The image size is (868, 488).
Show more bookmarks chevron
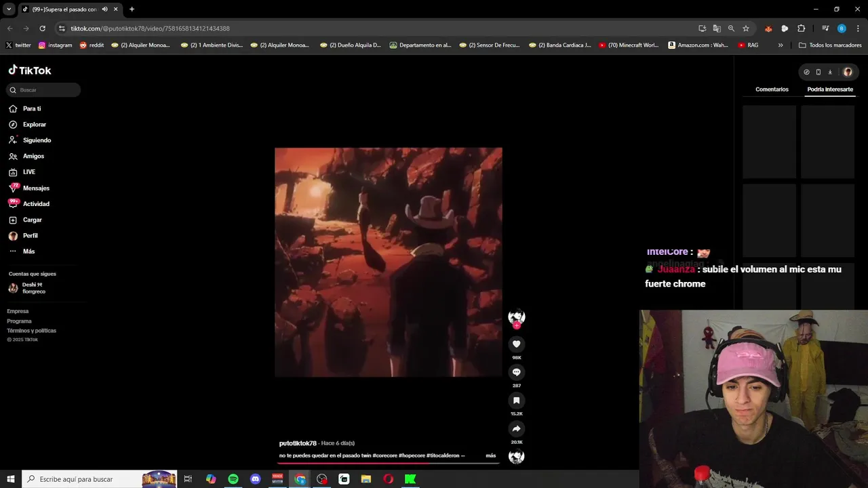781,45
